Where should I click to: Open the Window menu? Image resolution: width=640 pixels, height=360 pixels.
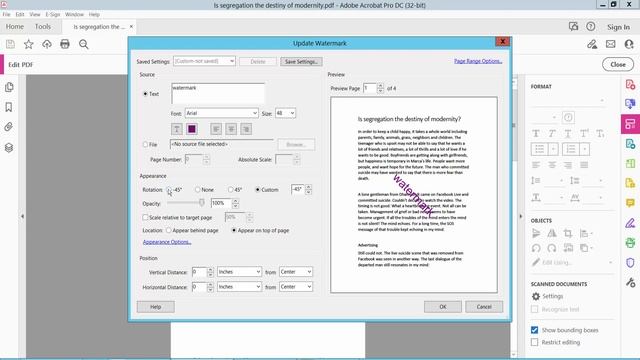(x=74, y=14)
